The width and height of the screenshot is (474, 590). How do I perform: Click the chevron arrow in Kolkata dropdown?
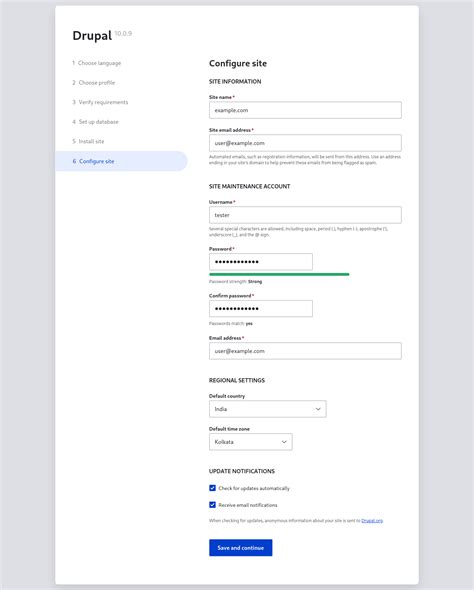tap(284, 442)
